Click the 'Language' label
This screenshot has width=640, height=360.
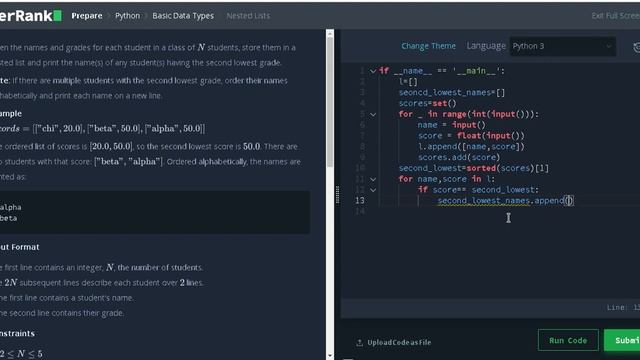click(x=486, y=46)
